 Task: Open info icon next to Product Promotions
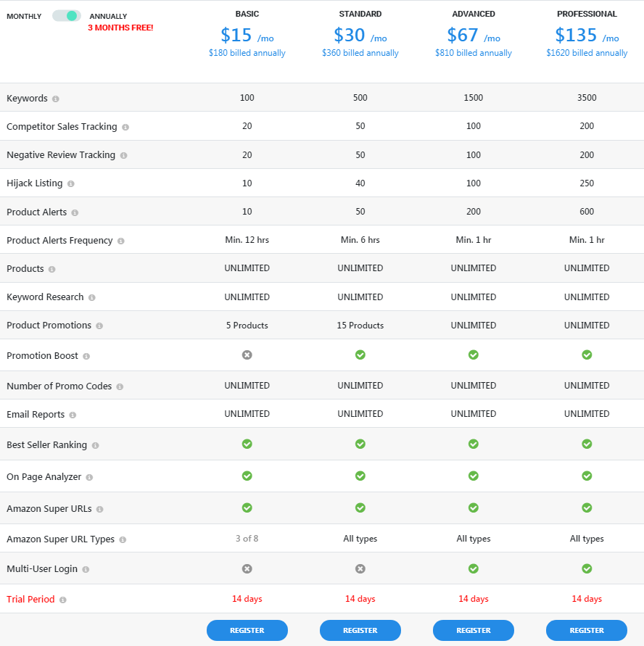click(x=99, y=326)
